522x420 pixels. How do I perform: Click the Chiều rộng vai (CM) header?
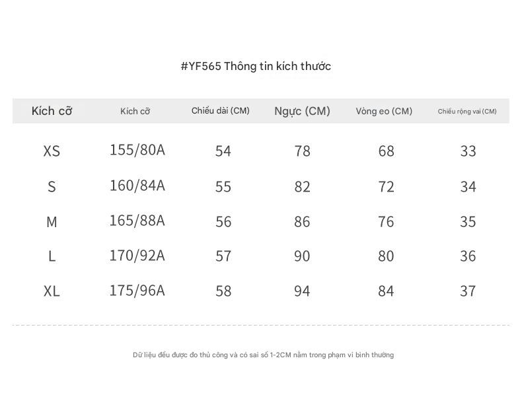point(467,112)
